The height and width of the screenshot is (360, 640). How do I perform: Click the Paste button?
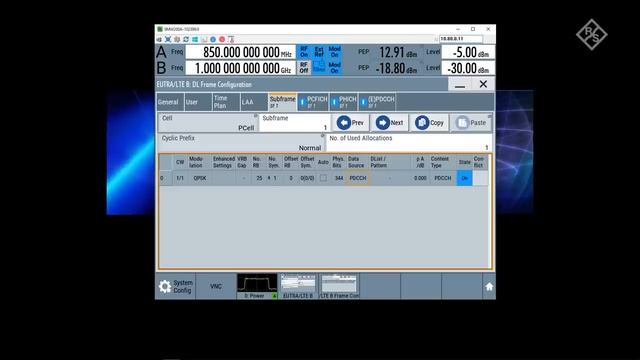pyautogui.click(x=471, y=122)
